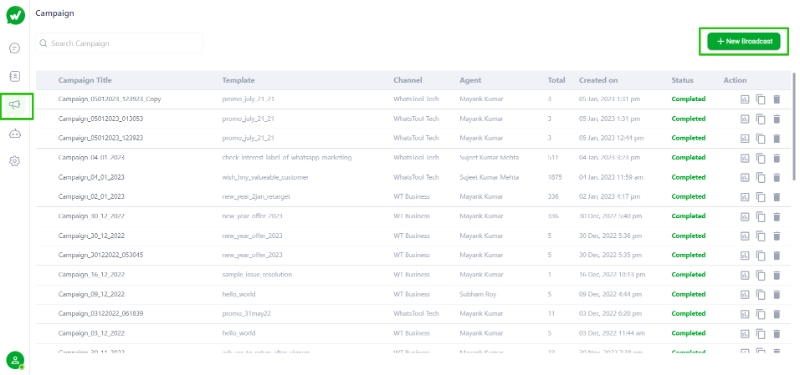800x375 pixels.
Task: Copy the Campaign_02_01_2023 campaign
Action: pos(761,197)
